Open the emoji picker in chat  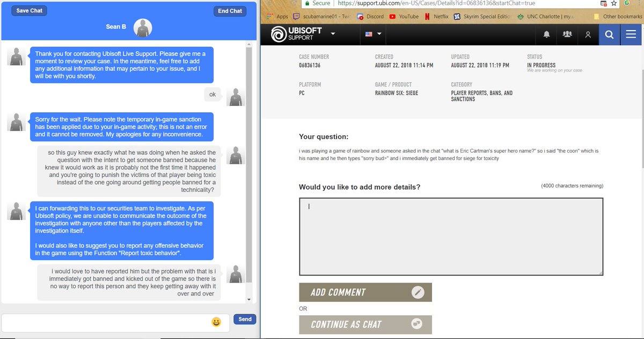(x=216, y=322)
